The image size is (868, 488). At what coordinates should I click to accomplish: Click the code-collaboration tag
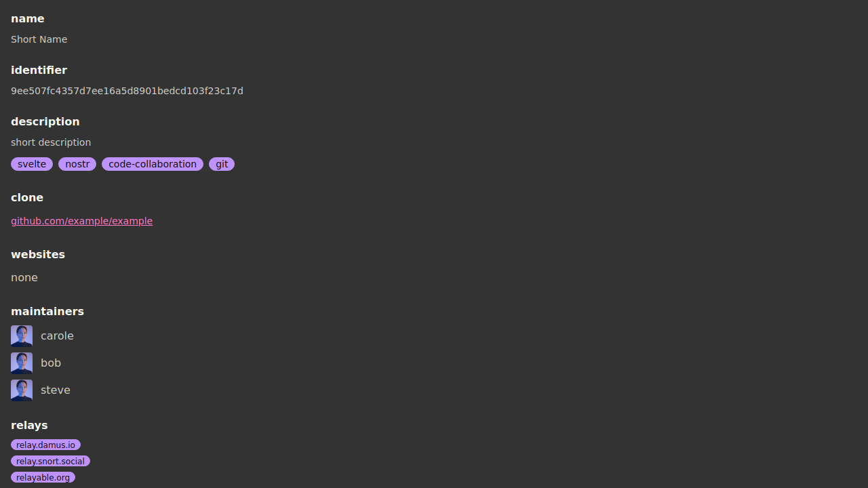click(153, 164)
